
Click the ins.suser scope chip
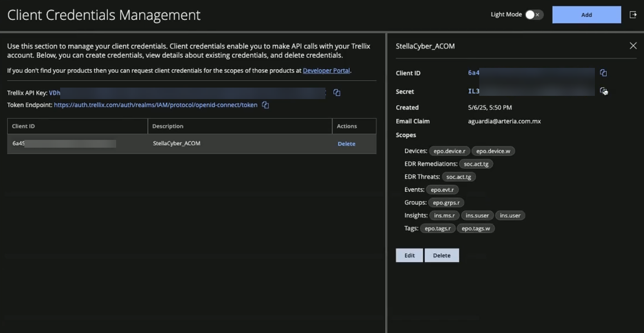[477, 216]
